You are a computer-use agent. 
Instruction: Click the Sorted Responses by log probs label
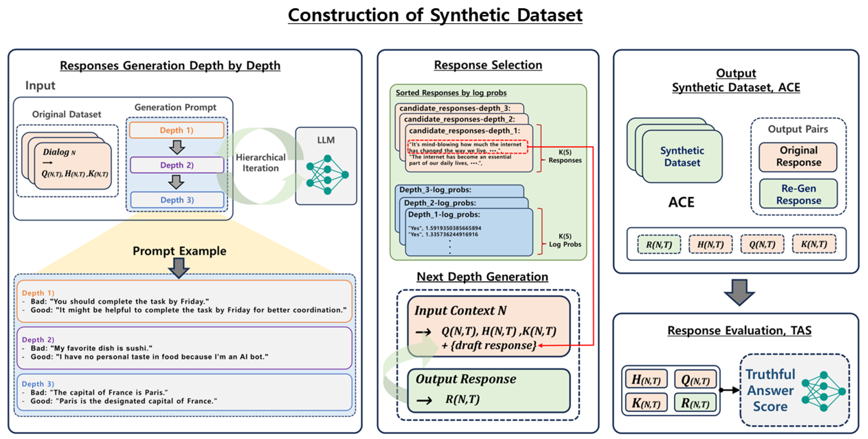point(451,93)
